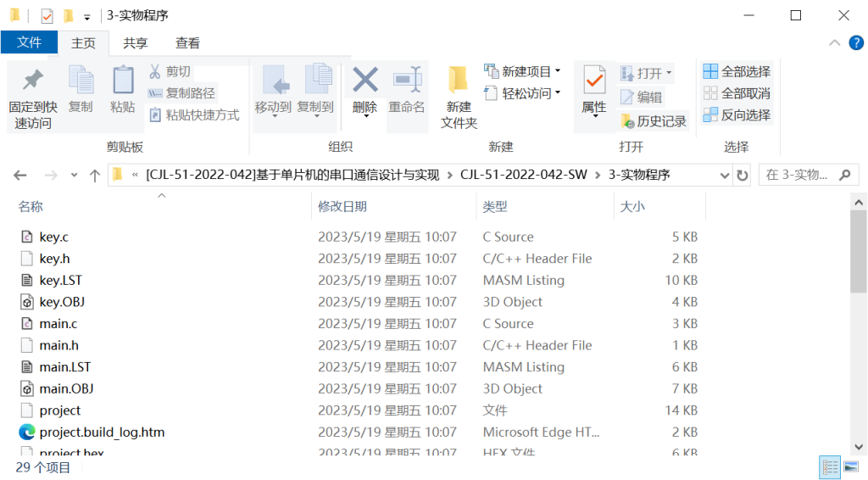Click the History (历史记录) icon
868x480 pixels.
pos(627,121)
